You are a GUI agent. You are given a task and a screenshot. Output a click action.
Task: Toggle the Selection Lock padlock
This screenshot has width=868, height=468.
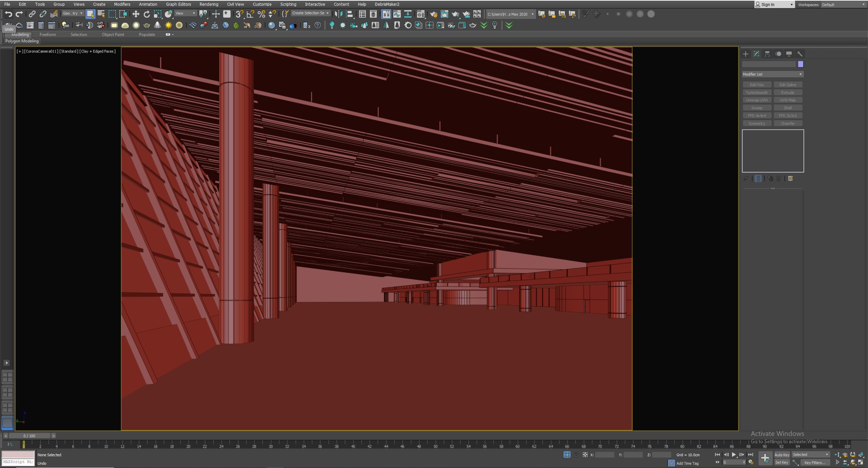click(x=576, y=455)
